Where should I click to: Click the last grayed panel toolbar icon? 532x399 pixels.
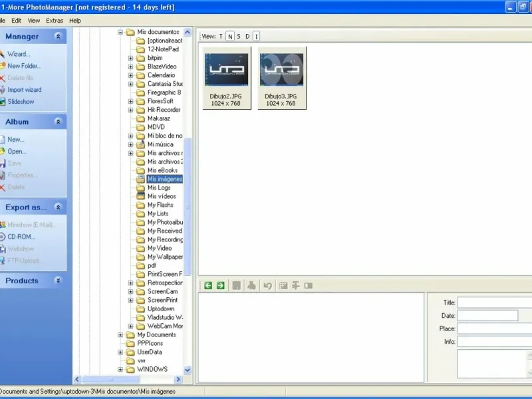[x=309, y=286]
